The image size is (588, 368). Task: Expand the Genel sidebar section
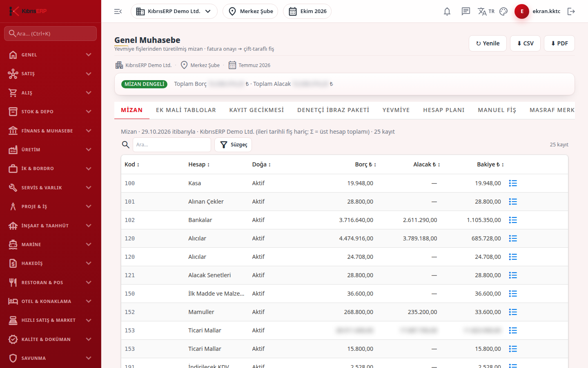pyautogui.click(x=50, y=55)
